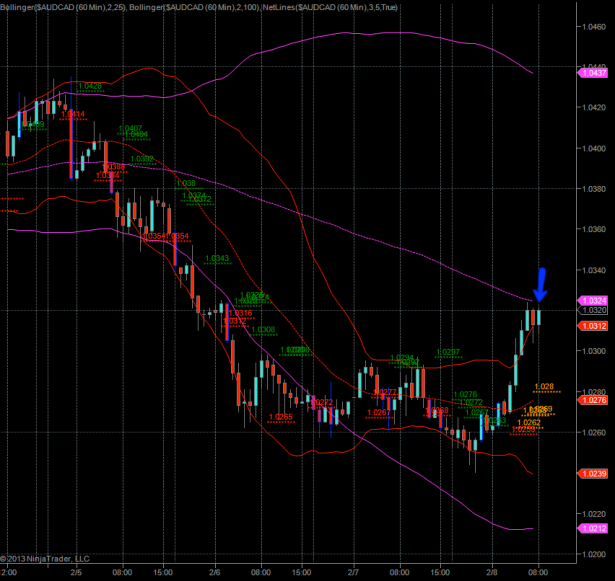Select the magenta 1.0212 price marker
This screenshot has width=615, height=581.
click(x=593, y=529)
